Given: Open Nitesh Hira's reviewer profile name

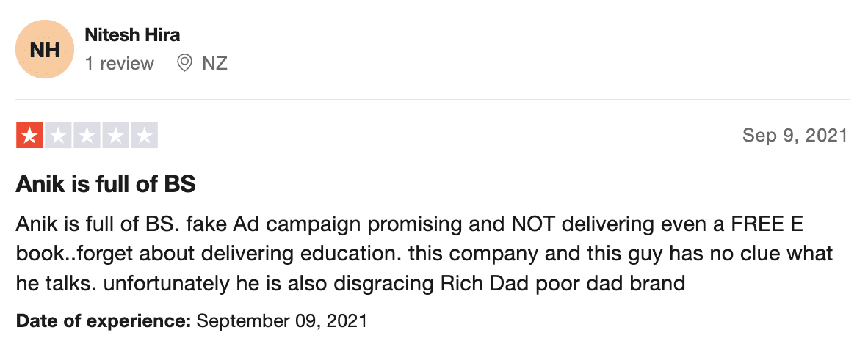Looking at the screenshot, I should point(132,34).
